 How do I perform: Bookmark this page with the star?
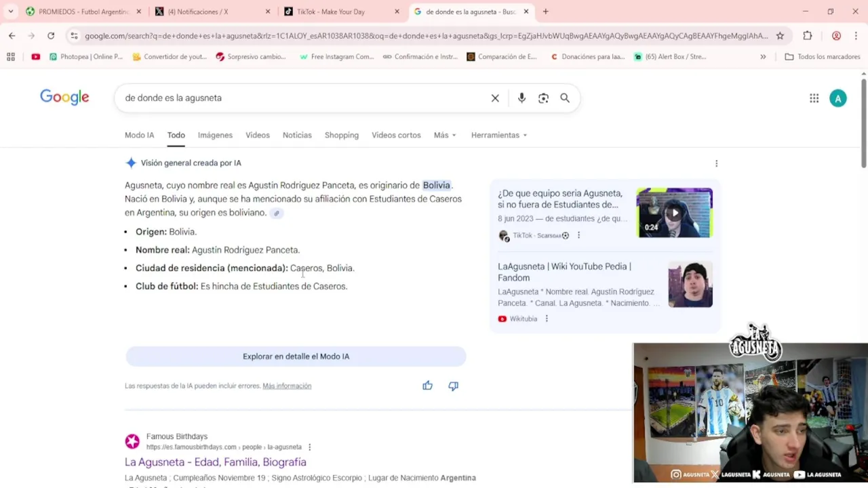click(x=780, y=36)
